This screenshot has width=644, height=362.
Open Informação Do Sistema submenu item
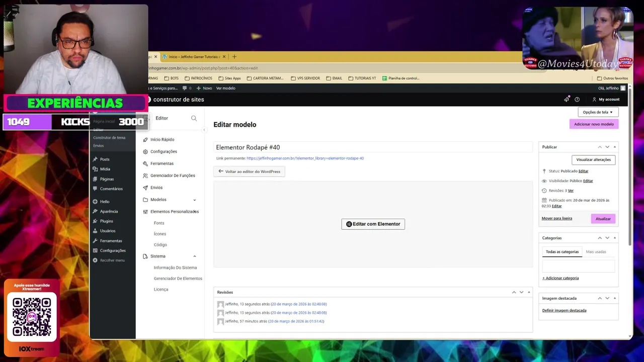pos(175,268)
